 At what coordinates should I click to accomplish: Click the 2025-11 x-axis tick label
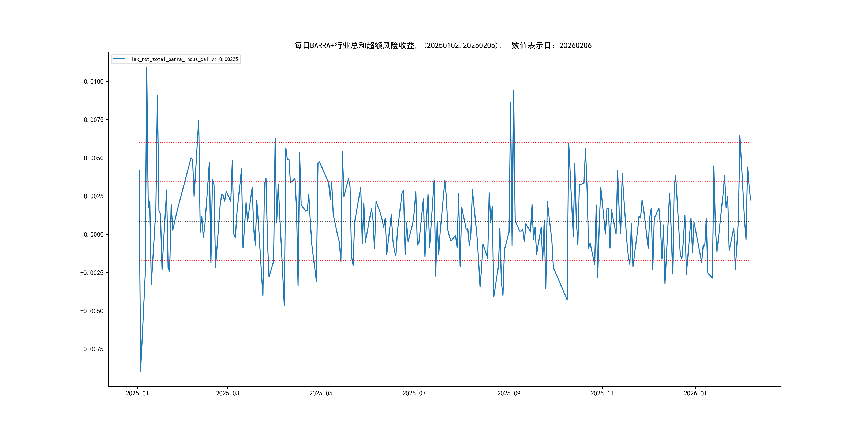[602, 393]
